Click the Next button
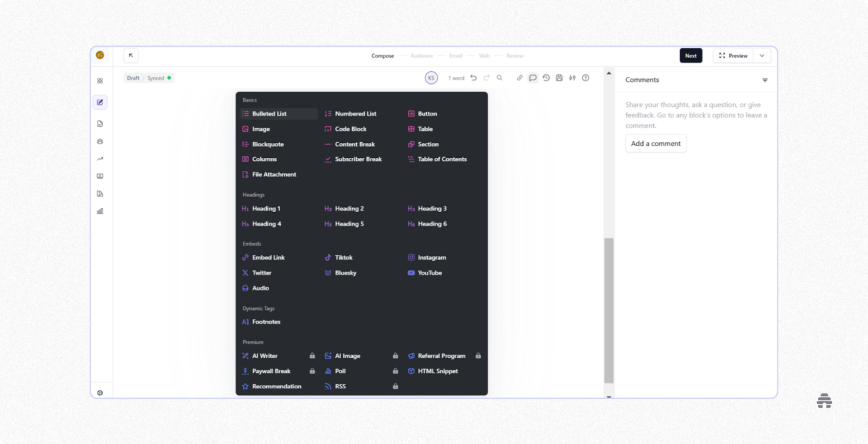868x444 pixels. 691,56
